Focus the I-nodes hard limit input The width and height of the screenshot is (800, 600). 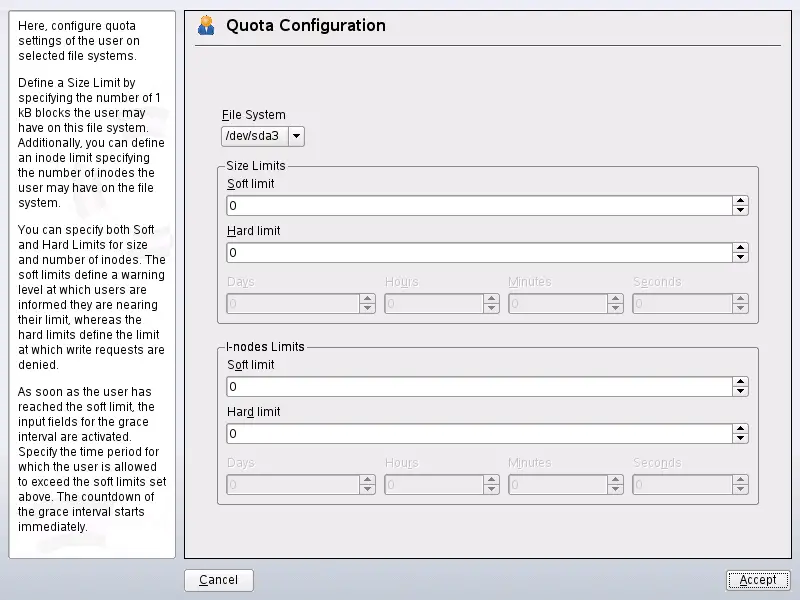pos(478,433)
